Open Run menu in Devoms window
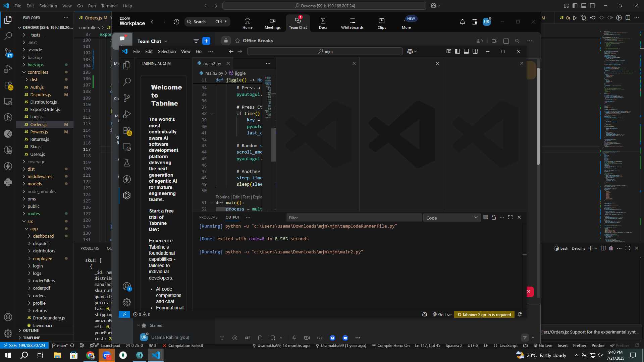Image resolution: width=644 pixels, height=362 pixels. (92, 6)
